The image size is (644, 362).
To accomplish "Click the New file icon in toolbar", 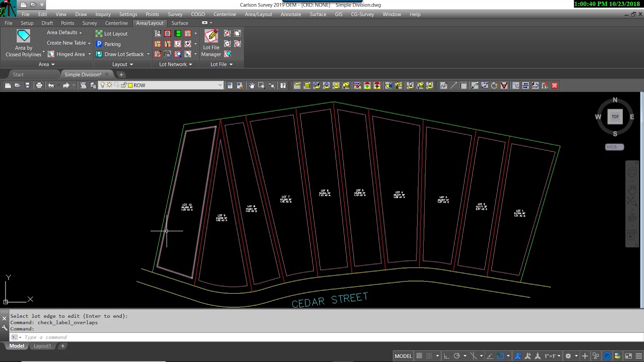I will (8, 85).
